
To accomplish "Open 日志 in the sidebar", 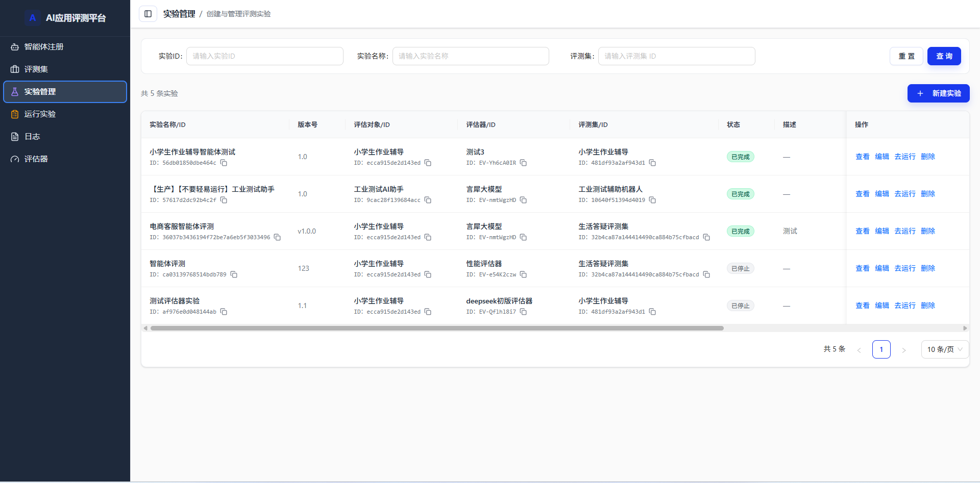I will pos(65,137).
